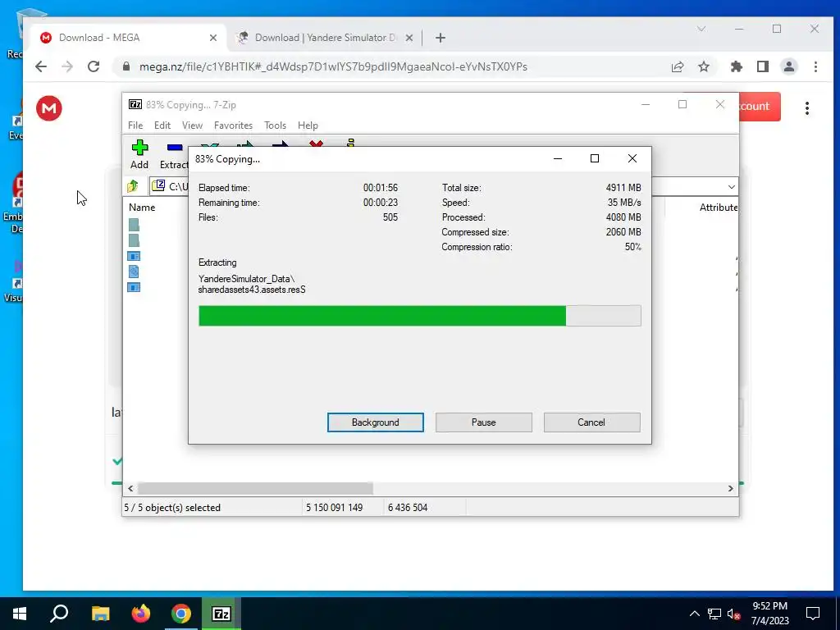Open the Favorites menu in 7-Zip
Screen dimensions: 840x630
pos(233,125)
